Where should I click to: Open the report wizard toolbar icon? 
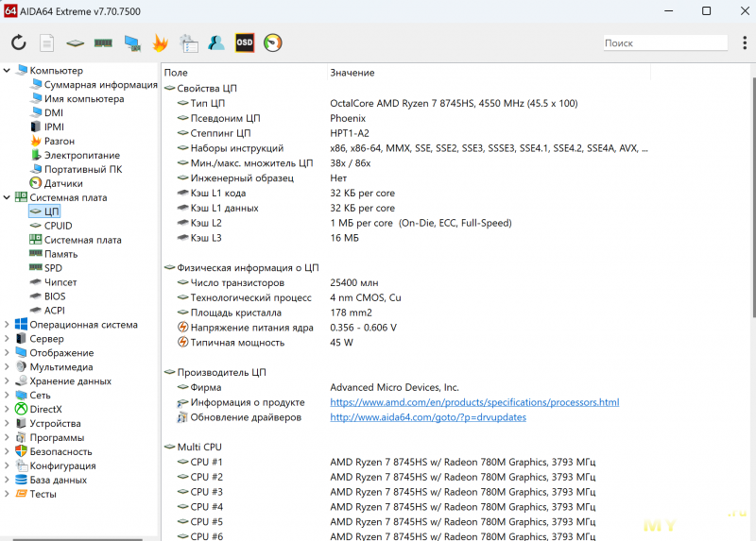(188, 42)
